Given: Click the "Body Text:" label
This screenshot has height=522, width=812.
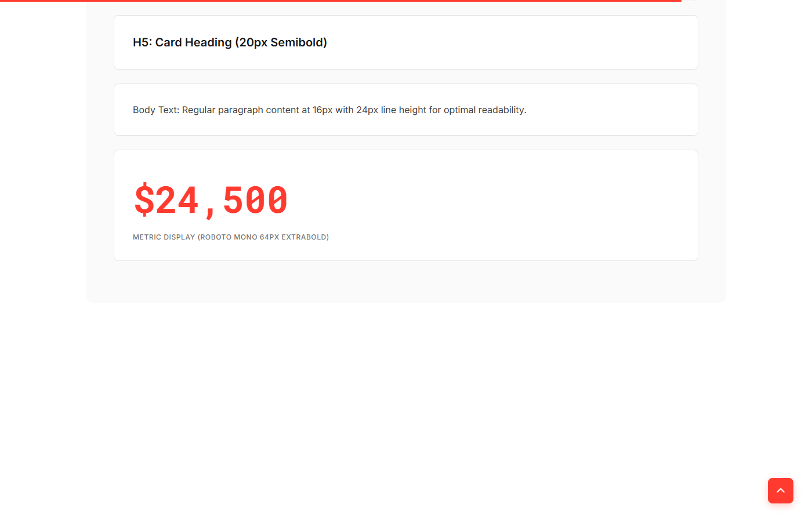Looking at the screenshot, I should point(155,110).
